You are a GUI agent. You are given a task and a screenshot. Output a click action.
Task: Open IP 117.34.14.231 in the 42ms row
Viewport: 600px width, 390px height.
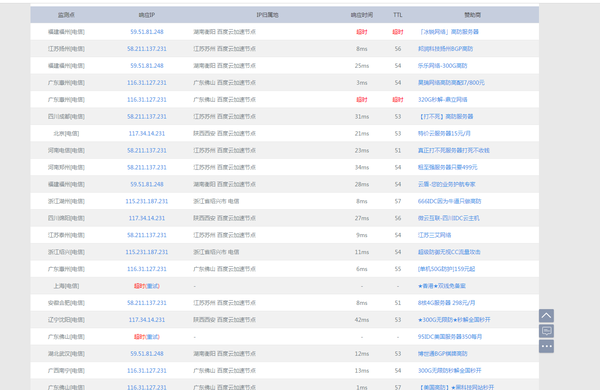pos(147,320)
